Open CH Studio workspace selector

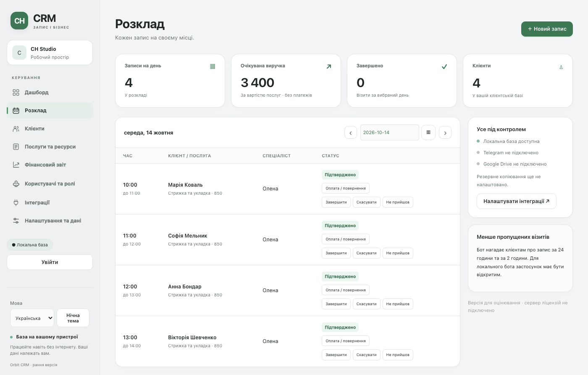point(50,53)
